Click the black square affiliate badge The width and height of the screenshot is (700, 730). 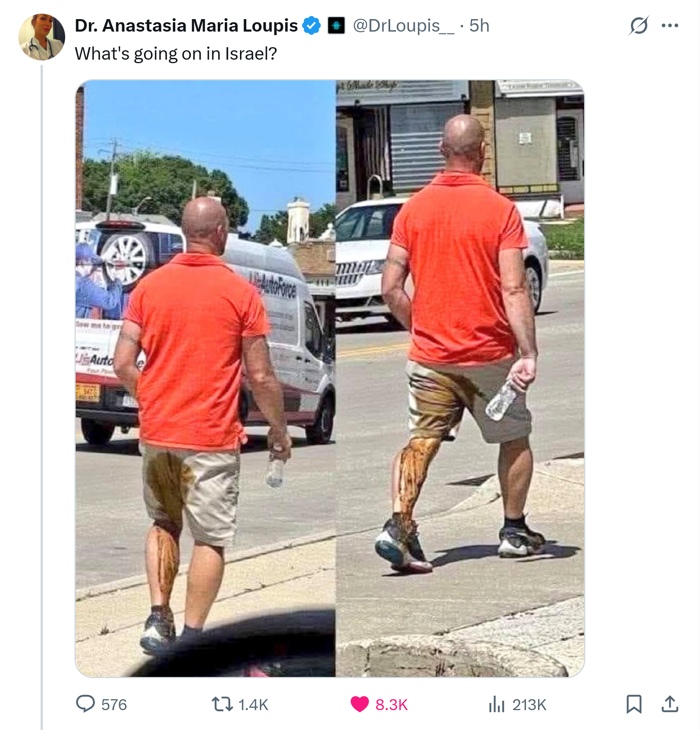336,26
